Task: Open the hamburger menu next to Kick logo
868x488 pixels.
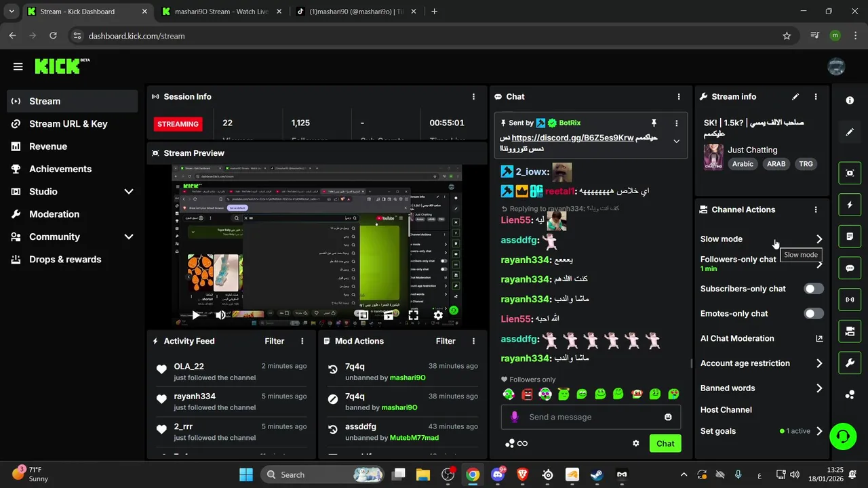Action: pyautogui.click(x=18, y=66)
